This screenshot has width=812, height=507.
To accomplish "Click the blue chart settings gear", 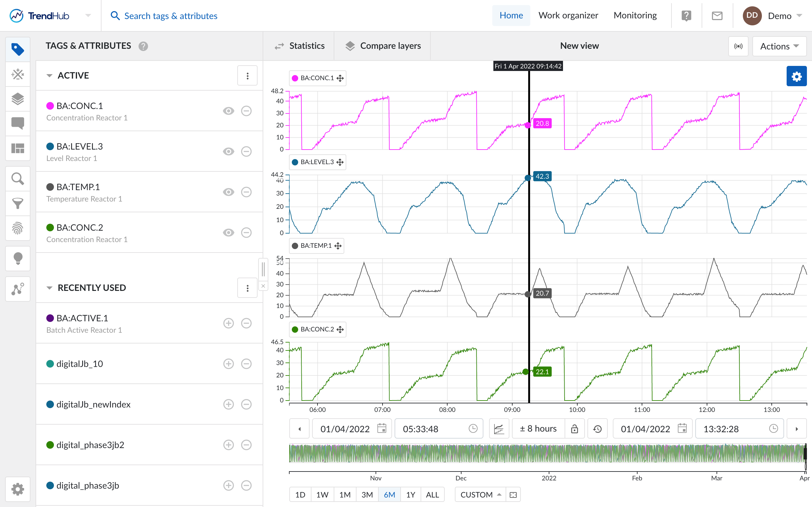I will (x=796, y=76).
